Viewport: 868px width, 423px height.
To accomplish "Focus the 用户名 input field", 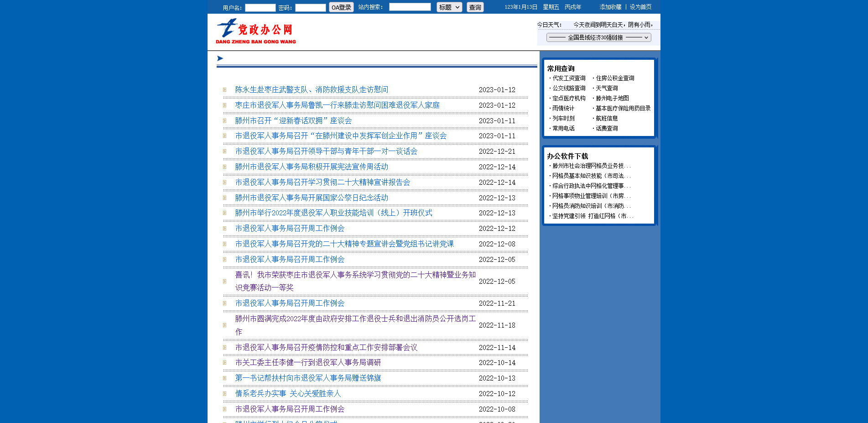I will [260, 8].
